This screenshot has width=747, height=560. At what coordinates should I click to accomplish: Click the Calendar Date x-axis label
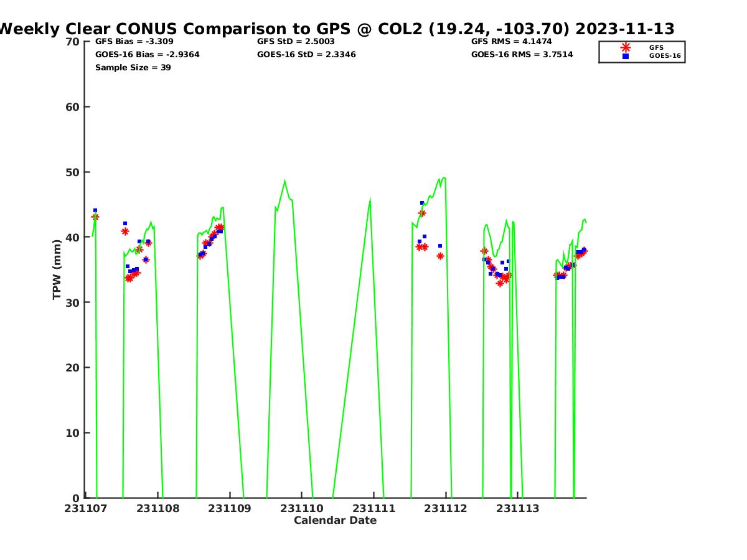pos(335,521)
